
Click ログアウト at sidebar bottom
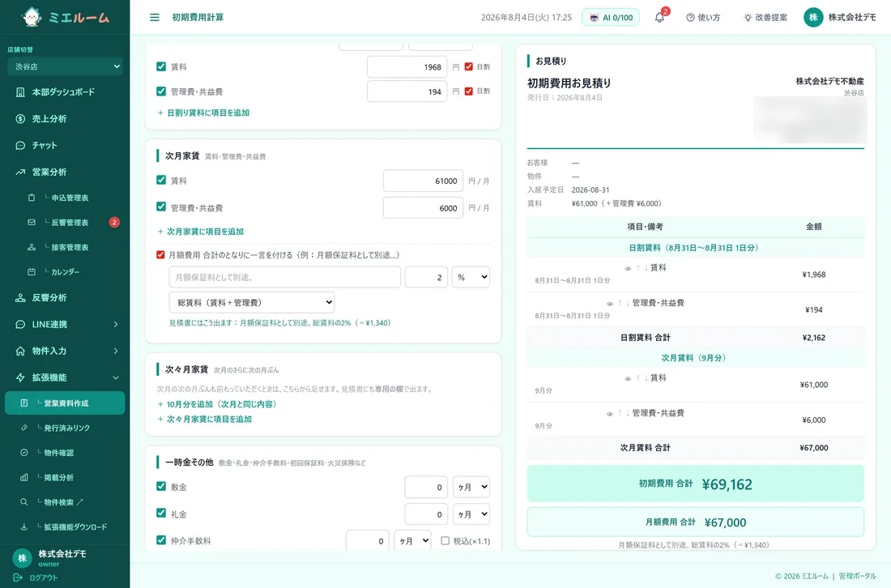click(x=36, y=577)
